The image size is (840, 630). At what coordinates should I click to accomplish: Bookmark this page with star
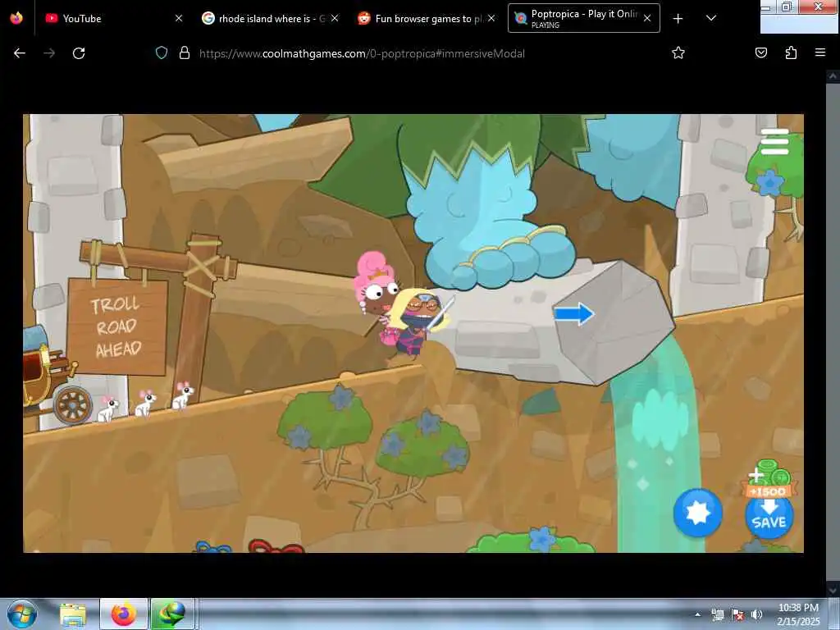pyautogui.click(x=678, y=53)
